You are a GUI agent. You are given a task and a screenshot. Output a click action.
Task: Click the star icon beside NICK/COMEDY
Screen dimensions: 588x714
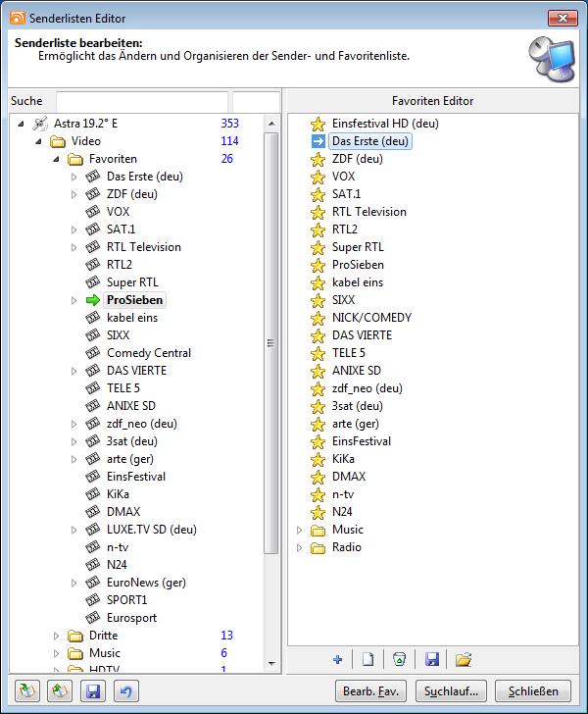pos(318,318)
